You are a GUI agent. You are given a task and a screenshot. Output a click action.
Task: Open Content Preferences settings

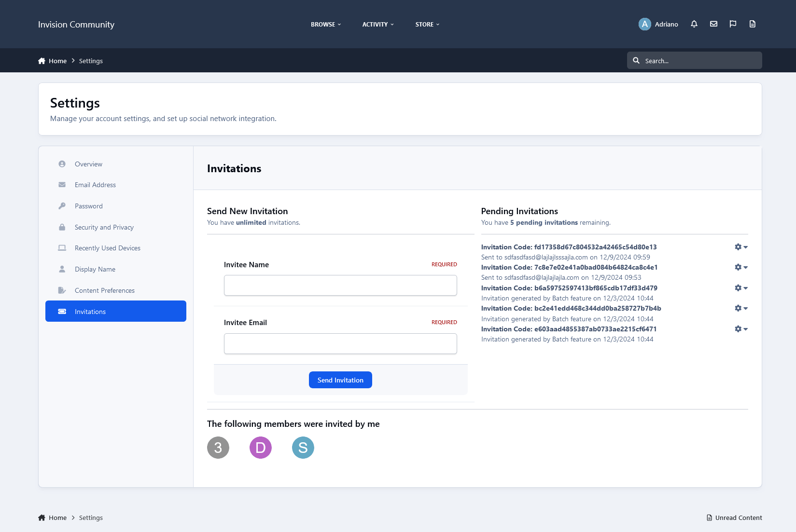[104, 290]
